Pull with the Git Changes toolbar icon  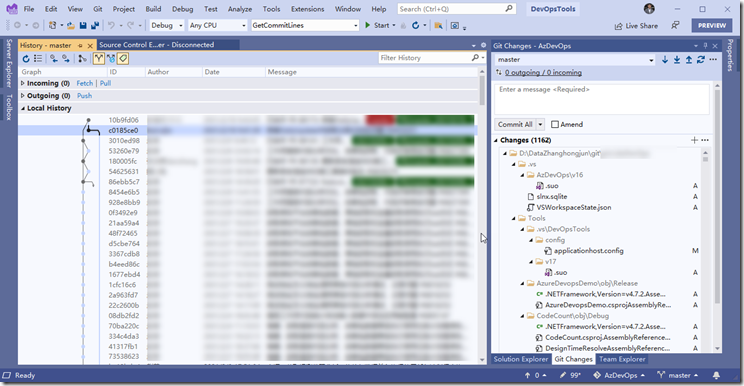click(677, 59)
